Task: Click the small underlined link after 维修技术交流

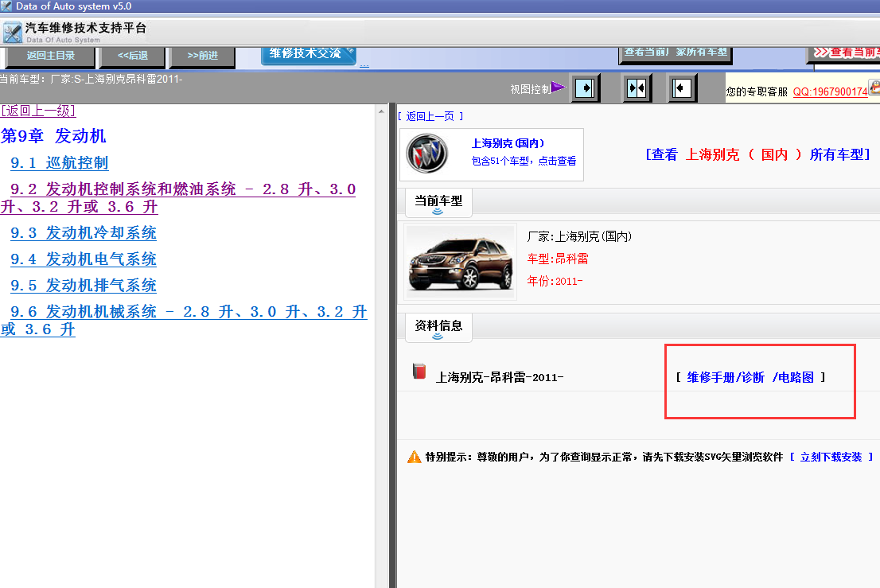Action: 364,64
